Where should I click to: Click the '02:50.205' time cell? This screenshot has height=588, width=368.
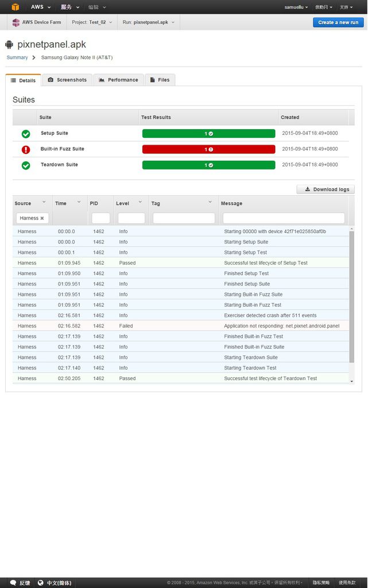coord(69,378)
